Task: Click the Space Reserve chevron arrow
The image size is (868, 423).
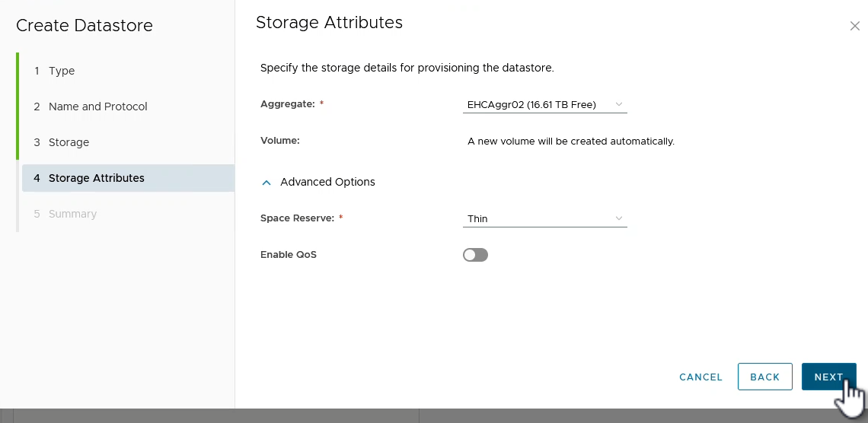Action: click(x=618, y=218)
